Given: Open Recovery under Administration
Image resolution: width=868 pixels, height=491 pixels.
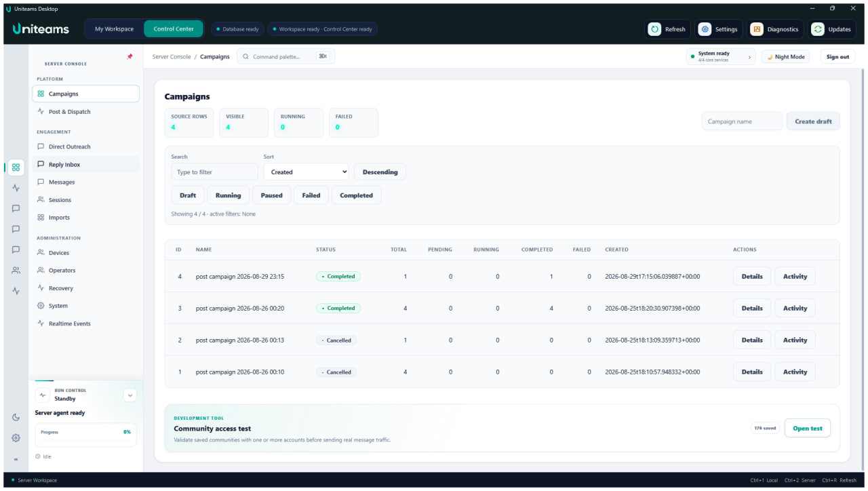Looking at the screenshot, I should [85, 288].
